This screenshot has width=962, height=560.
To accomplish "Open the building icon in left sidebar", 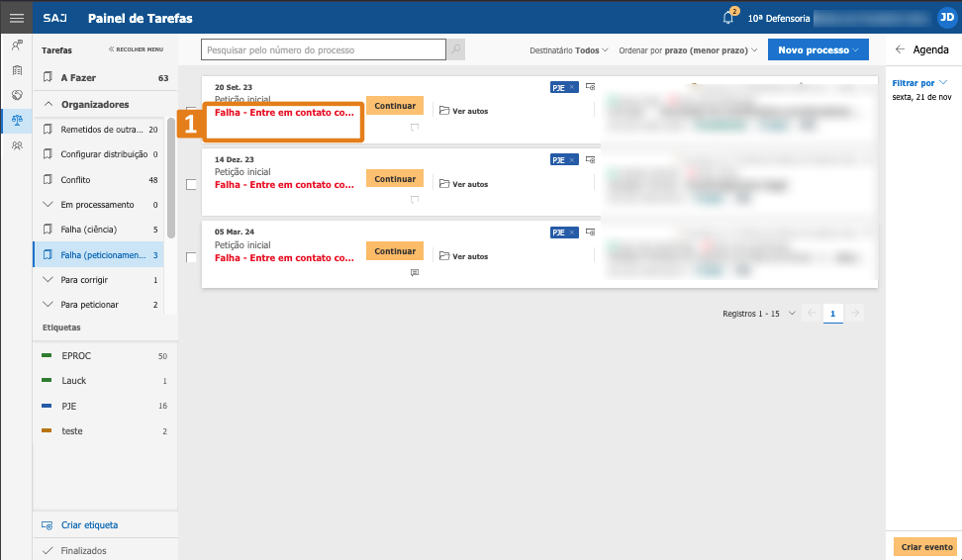I will point(17,70).
